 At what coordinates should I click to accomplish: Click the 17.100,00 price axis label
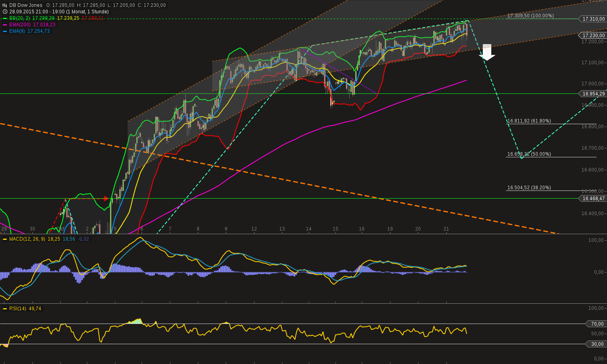(x=593, y=63)
